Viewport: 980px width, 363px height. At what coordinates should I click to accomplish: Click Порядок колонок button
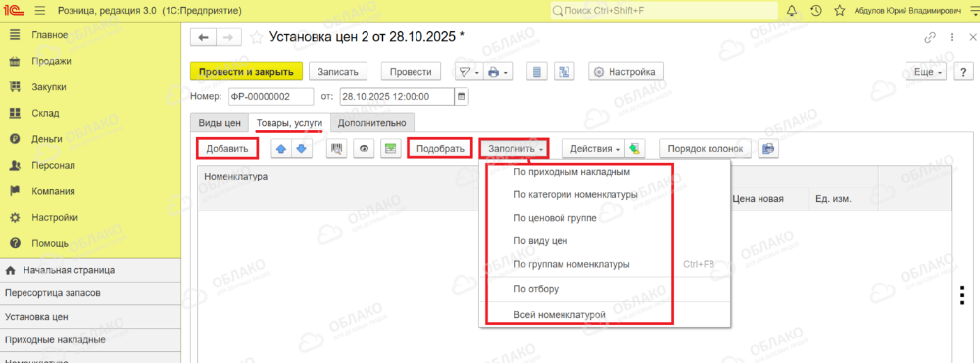[705, 149]
